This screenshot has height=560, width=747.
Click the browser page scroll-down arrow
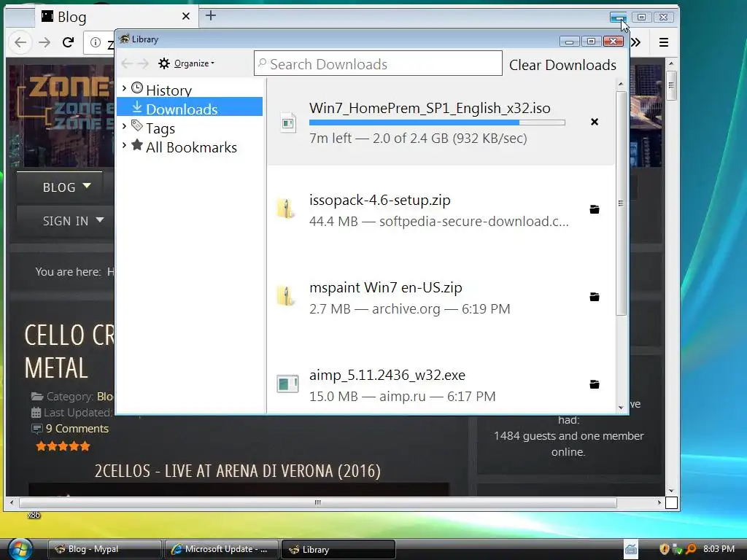pyautogui.click(x=671, y=491)
